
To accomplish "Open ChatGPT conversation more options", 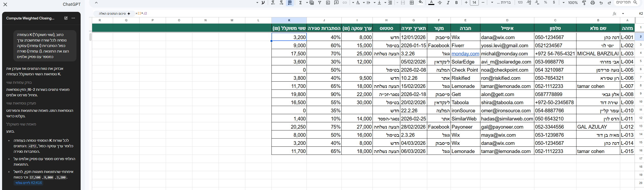I will [73, 18].
